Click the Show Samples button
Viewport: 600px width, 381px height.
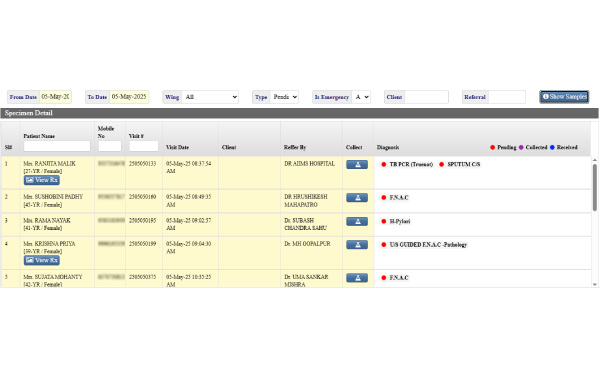click(x=564, y=97)
